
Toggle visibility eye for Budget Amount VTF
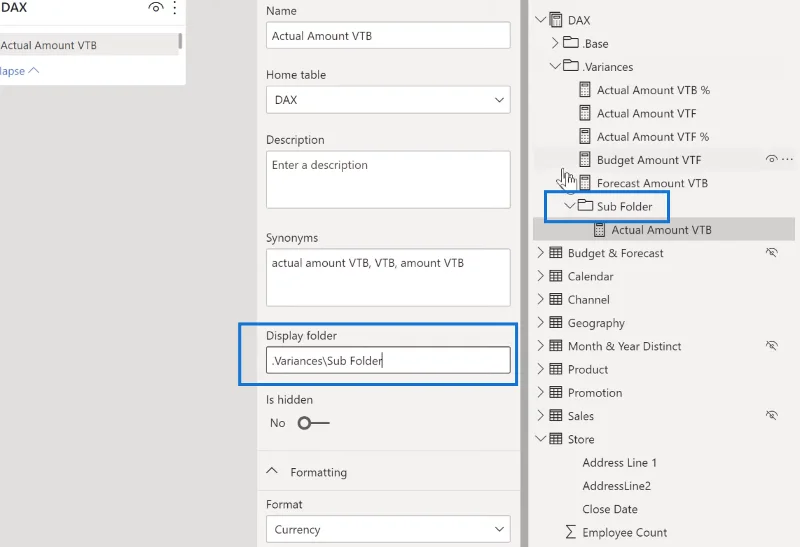click(771, 159)
